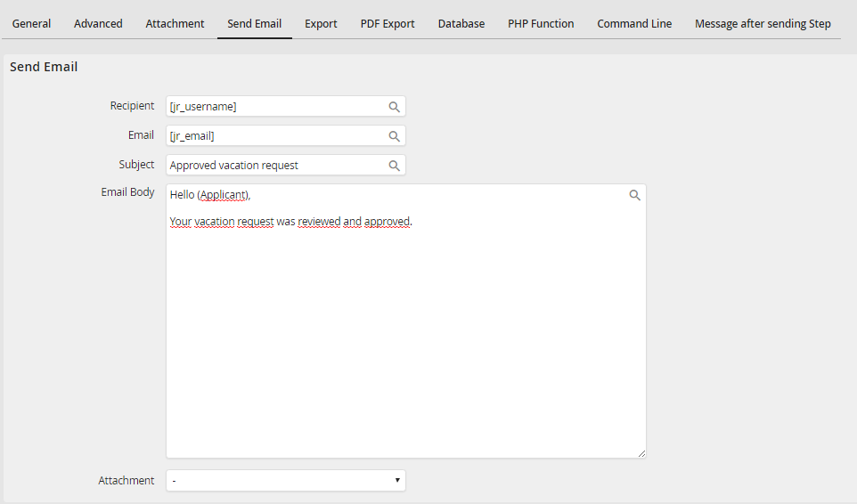Click the 'Send Email' section heading

44,67
